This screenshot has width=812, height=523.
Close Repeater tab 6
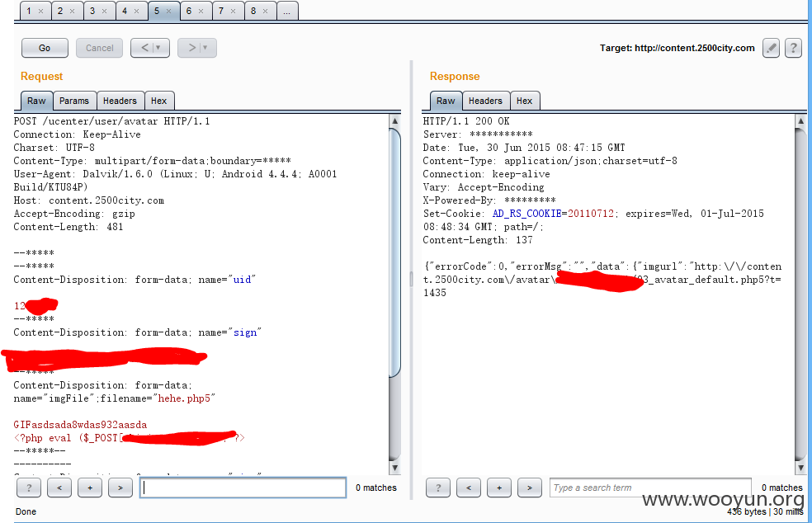pos(201,11)
